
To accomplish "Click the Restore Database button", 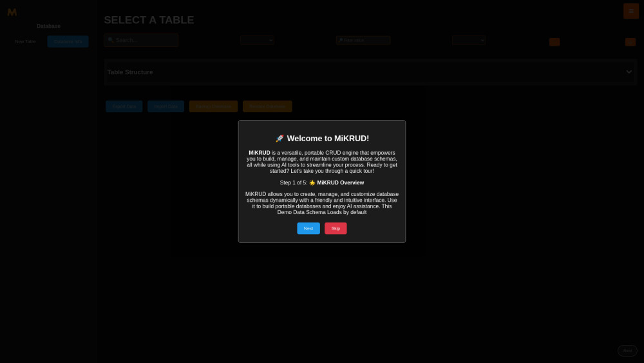I will point(267,106).
